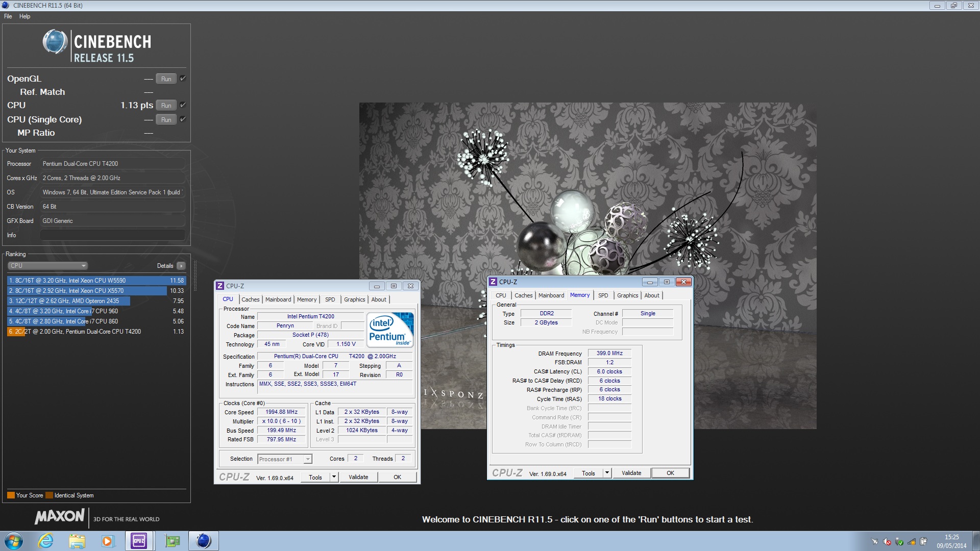Click the Info input field
980x551 pixels.
pyautogui.click(x=112, y=235)
